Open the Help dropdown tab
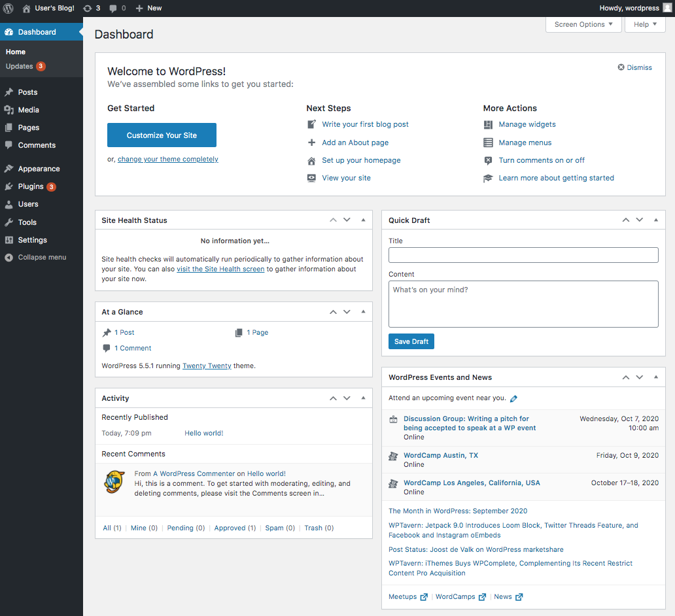 click(645, 25)
